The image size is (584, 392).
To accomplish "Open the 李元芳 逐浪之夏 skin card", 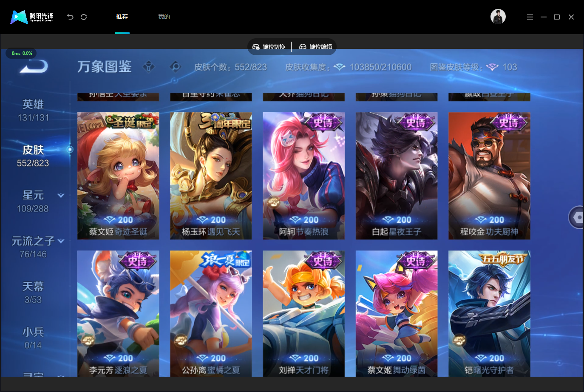I will click(x=118, y=313).
